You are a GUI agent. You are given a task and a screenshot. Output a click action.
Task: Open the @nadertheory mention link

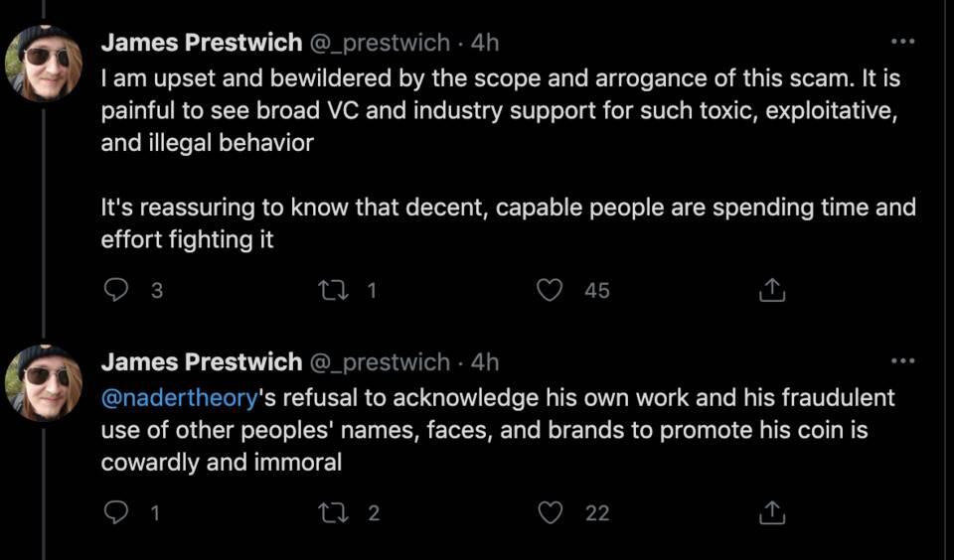(180, 398)
